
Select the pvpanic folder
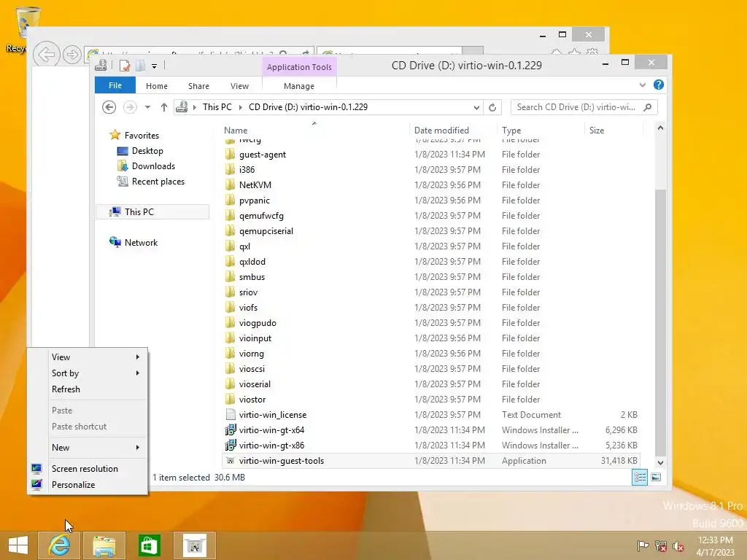(254, 201)
